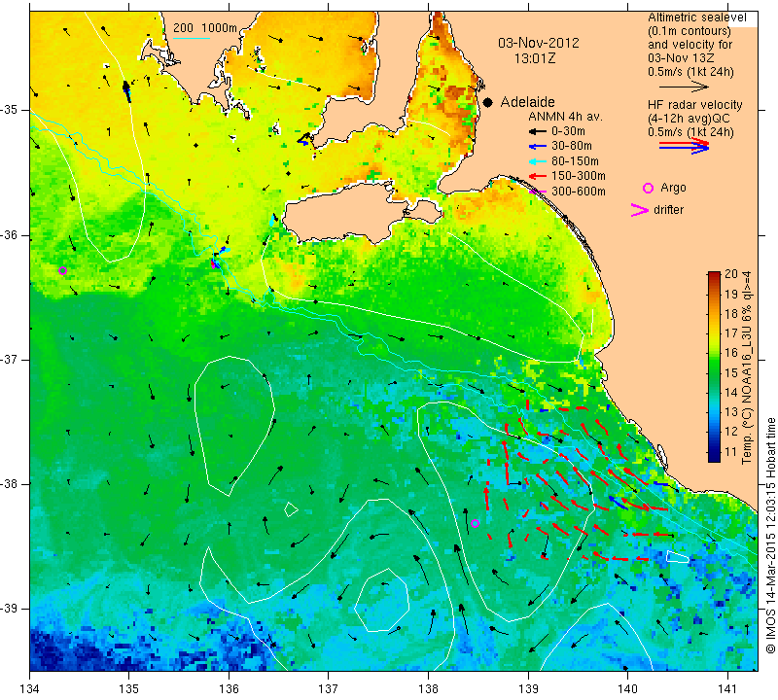Viewport: 778px width, 700px height.
Task: Click the 137 longitude axis label
Action: pos(329,689)
